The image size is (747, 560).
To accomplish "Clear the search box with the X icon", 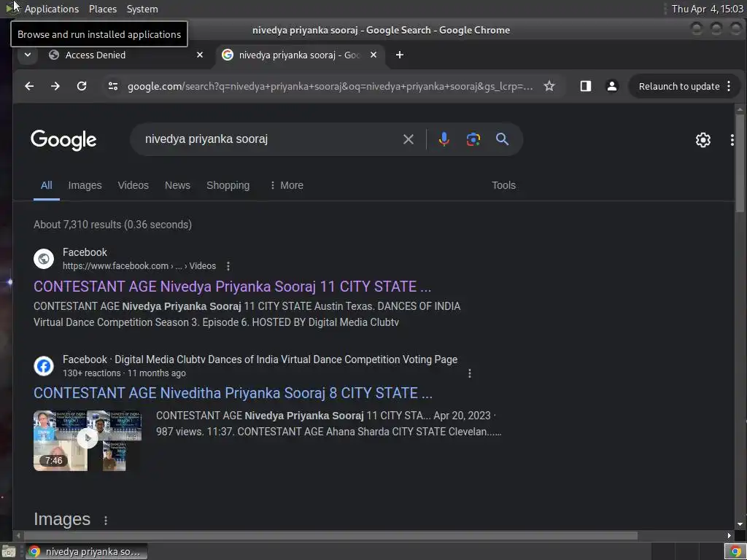I will tap(409, 139).
